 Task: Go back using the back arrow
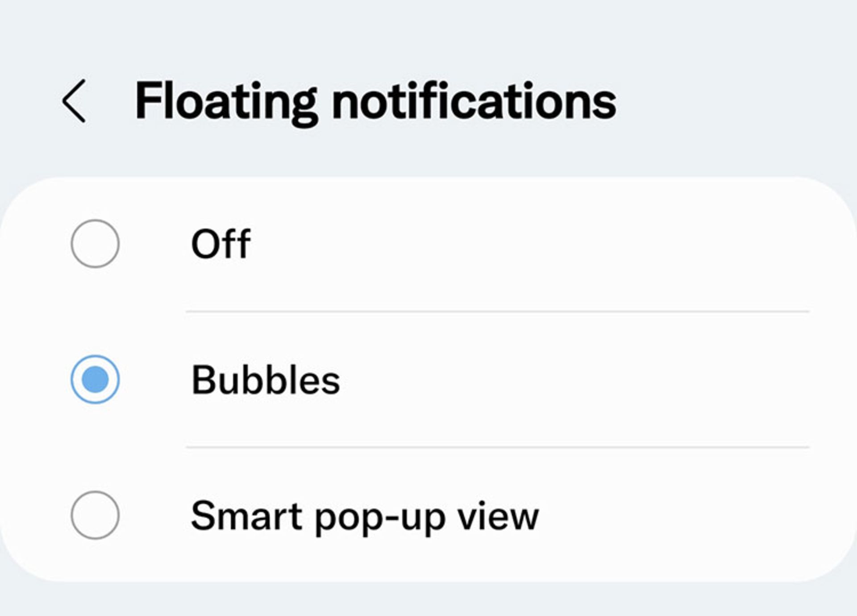click(x=74, y=101)
